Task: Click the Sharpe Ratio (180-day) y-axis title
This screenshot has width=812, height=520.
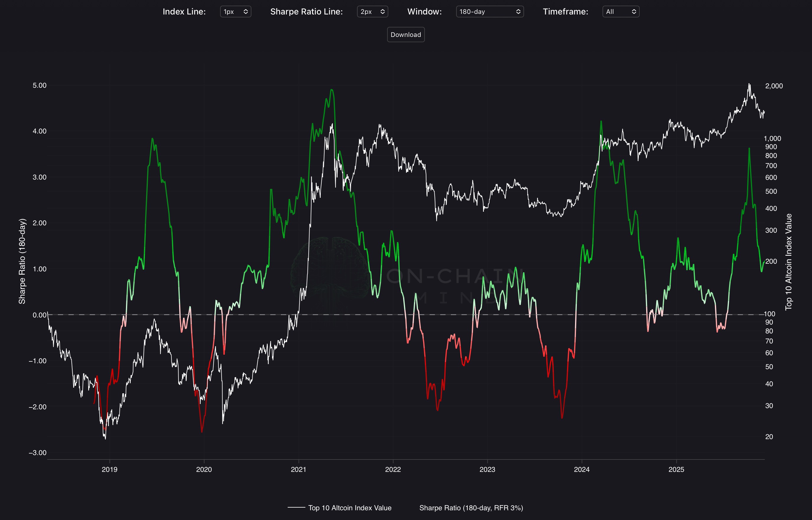Action: tap(22, 261)
